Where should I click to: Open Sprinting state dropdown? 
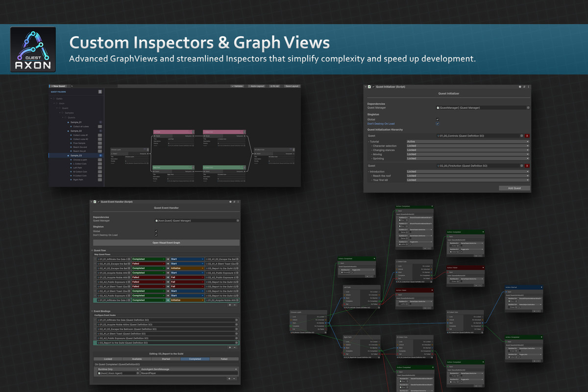(x=468, y=158)
